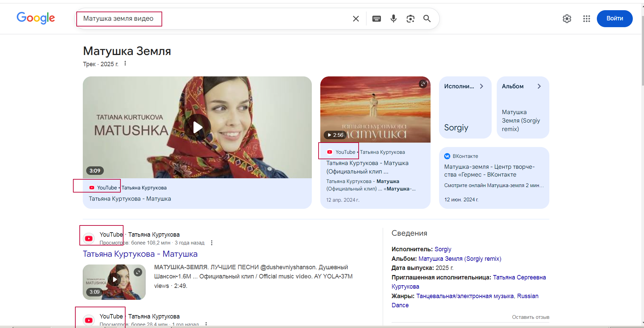Open the Татьяна Куртукова - Матушка result link
The height and width of the screenshot is (328, 644).
(140, 254)
